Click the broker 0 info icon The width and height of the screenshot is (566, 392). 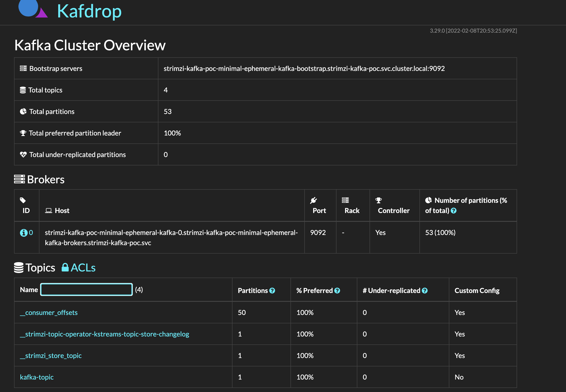[24, 233]
